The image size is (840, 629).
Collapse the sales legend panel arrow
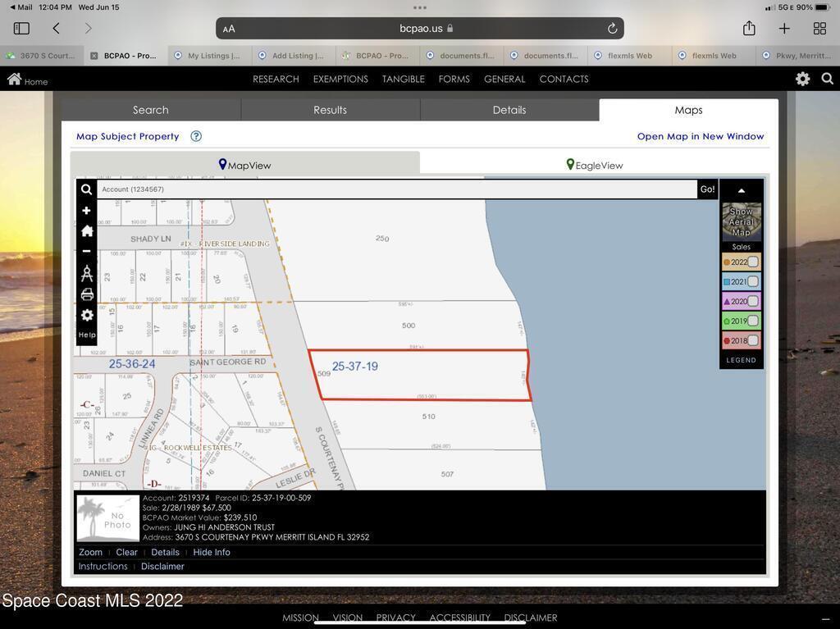(x=741, y=190)
